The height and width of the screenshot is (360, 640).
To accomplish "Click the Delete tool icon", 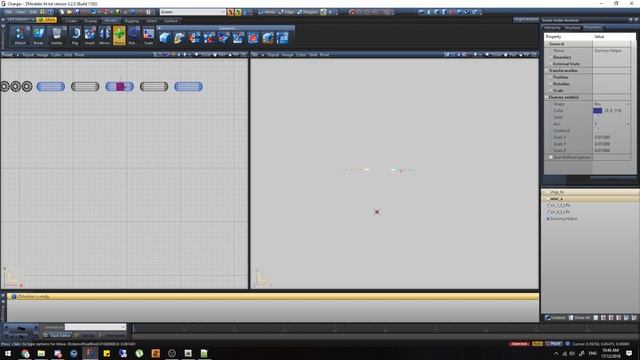I will [57, 36].
